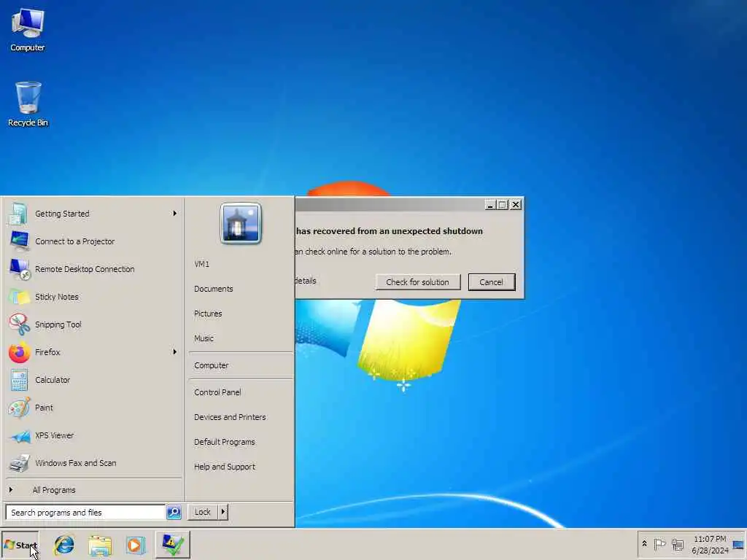Minimize the shutdown recovery dialog
The image size is (747, 560).
tap(490, 205)
